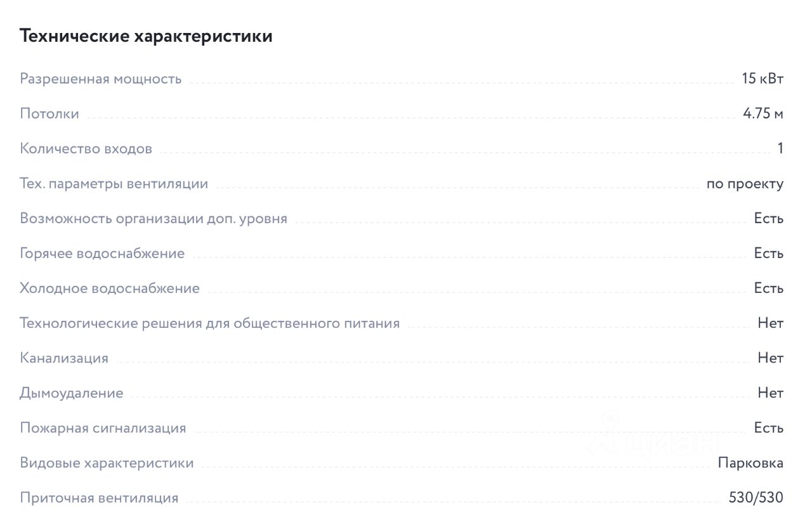Click the 'Горячее водоснабжение' label
Viewport: 812px width, 518px height.
click(102, 254)
